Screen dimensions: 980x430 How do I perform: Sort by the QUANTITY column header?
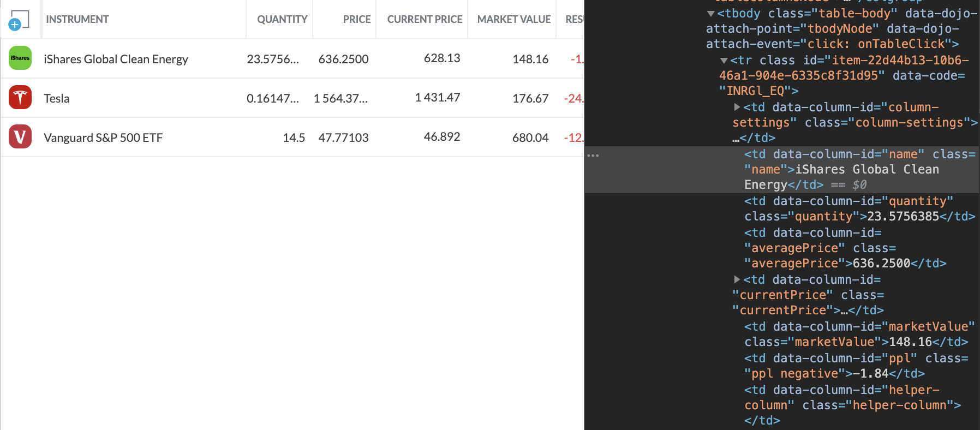[x=282, y=19]
